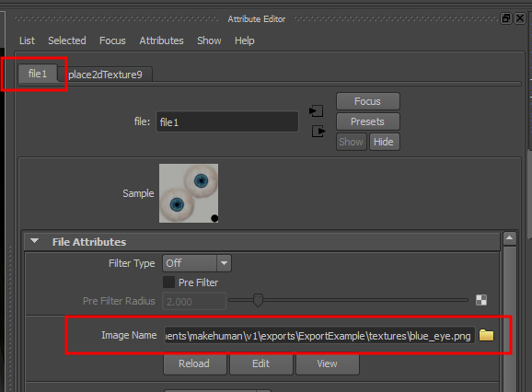Close the Attribute Editor panel
This screenshot has width=532, height=392.
520,18
